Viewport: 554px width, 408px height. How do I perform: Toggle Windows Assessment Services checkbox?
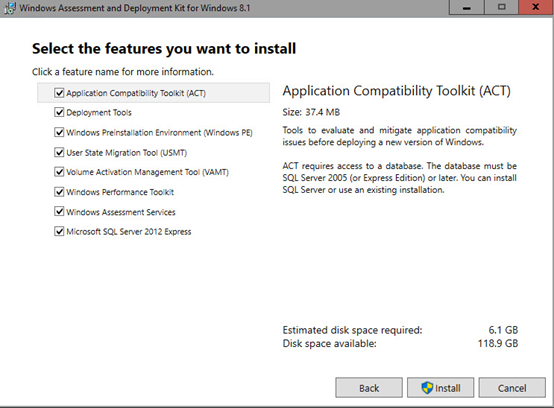[59, 212]
